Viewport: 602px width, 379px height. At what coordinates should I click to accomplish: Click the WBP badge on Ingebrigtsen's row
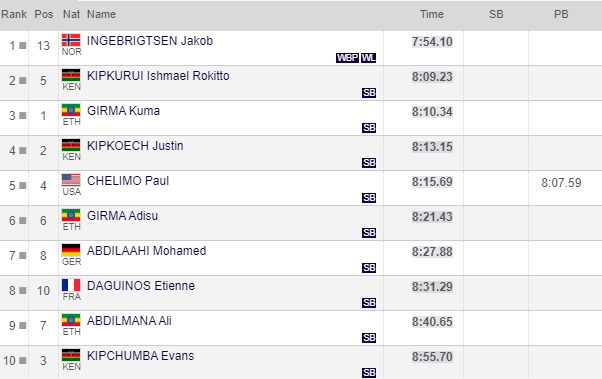347,58
